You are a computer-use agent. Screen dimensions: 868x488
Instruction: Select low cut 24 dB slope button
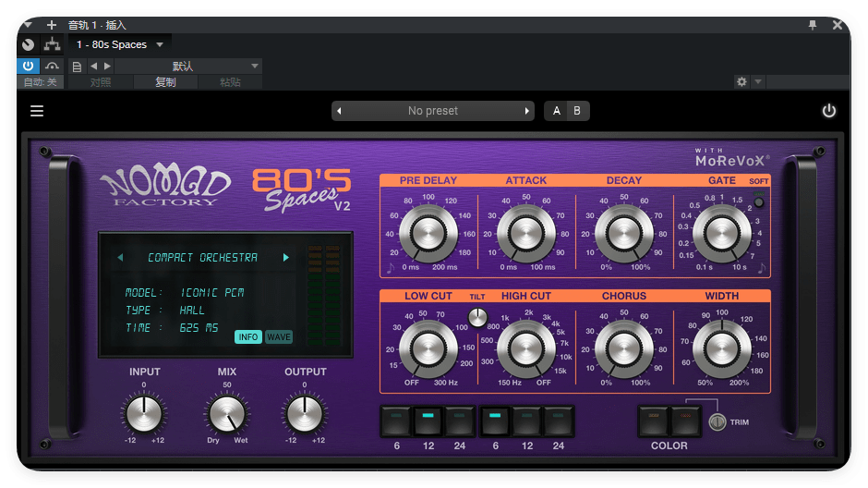tap(460, 421)
